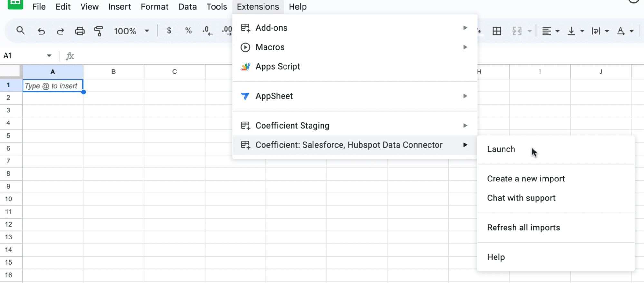The image size is (644, 283).
Task: Click the redo arrow icon
Action: (60, 31)
